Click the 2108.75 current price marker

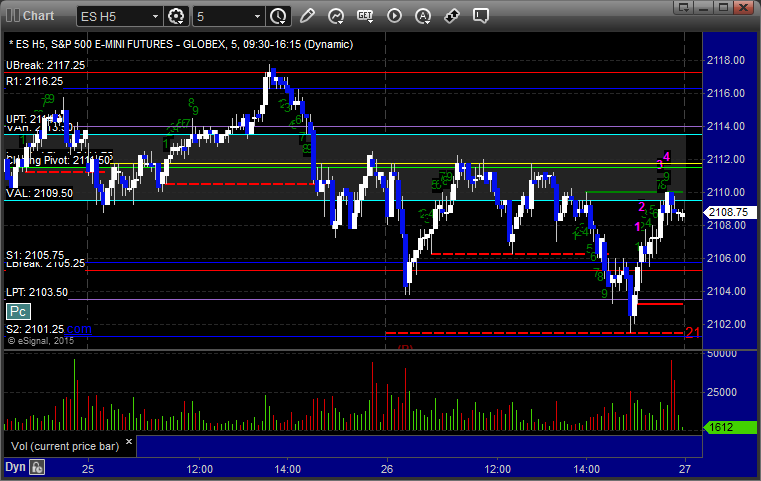[729, 212]
